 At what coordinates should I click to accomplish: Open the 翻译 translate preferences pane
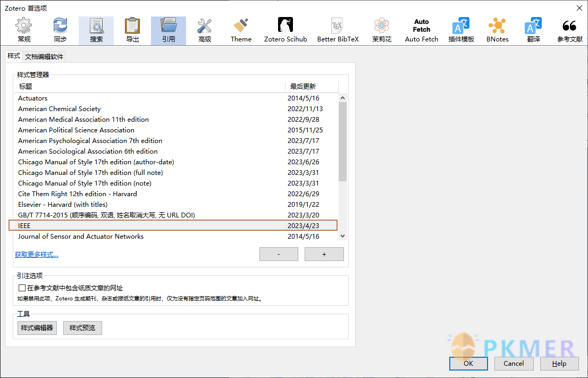coord(533,30)
